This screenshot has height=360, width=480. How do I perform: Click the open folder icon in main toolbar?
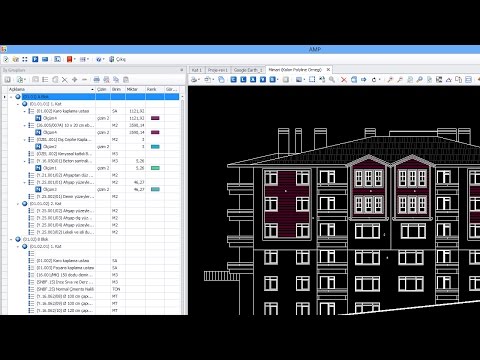pos(15,59)
